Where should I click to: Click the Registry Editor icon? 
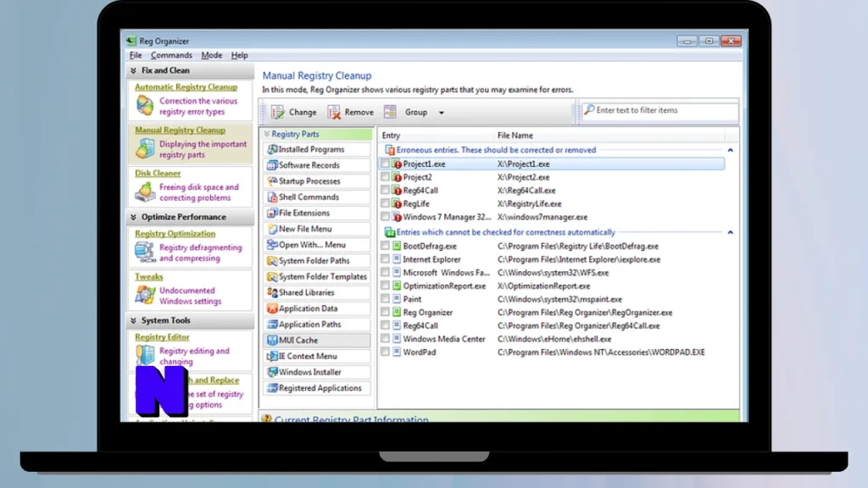(x=145, y=355)
